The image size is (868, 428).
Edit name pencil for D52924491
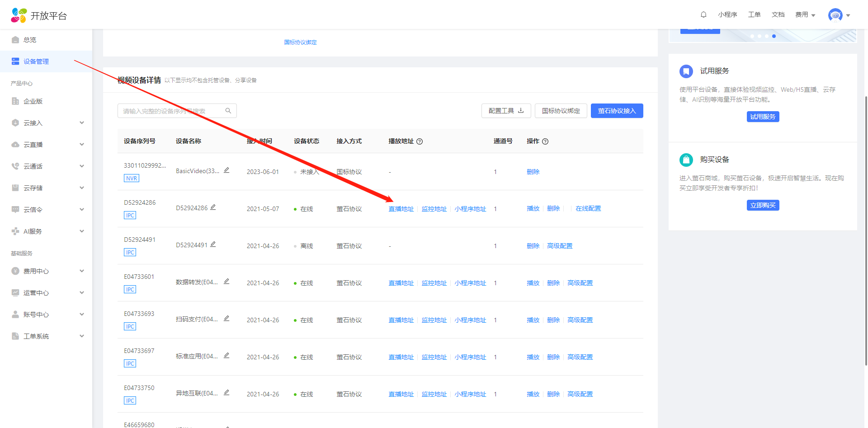(213, 245)
